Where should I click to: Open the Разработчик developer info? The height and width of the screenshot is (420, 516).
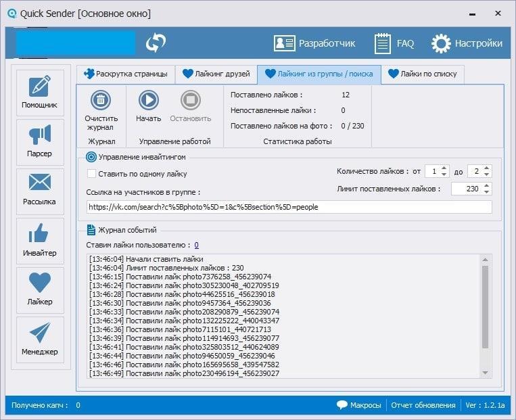[x=314, y=43]
